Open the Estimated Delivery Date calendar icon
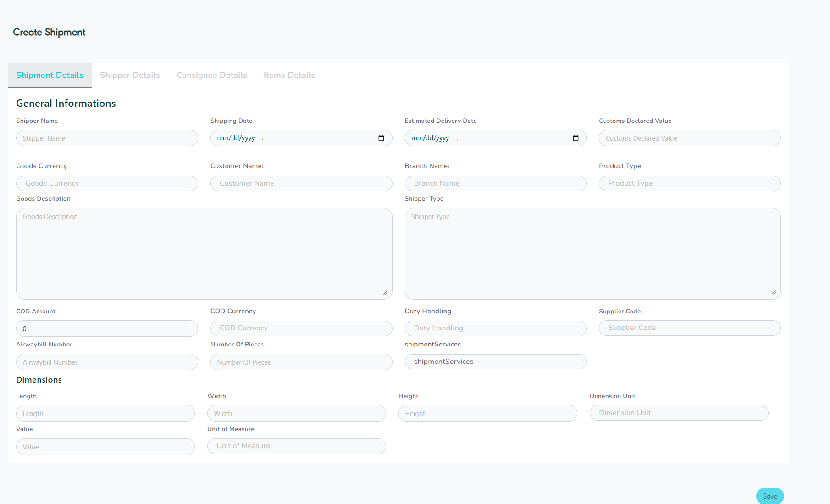 coord(575,138)
